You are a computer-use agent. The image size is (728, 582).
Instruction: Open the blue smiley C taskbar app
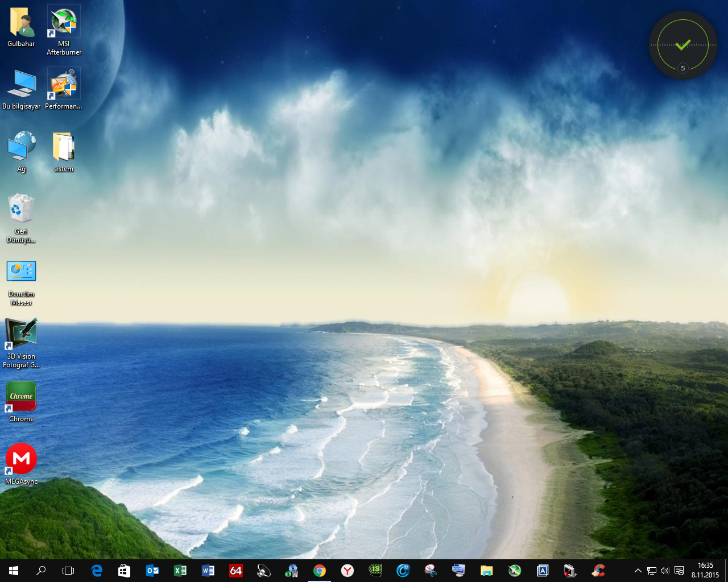403,571
